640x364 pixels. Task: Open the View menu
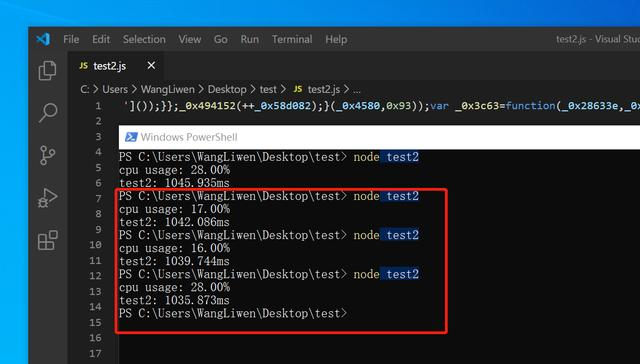(x=189, y=40)
